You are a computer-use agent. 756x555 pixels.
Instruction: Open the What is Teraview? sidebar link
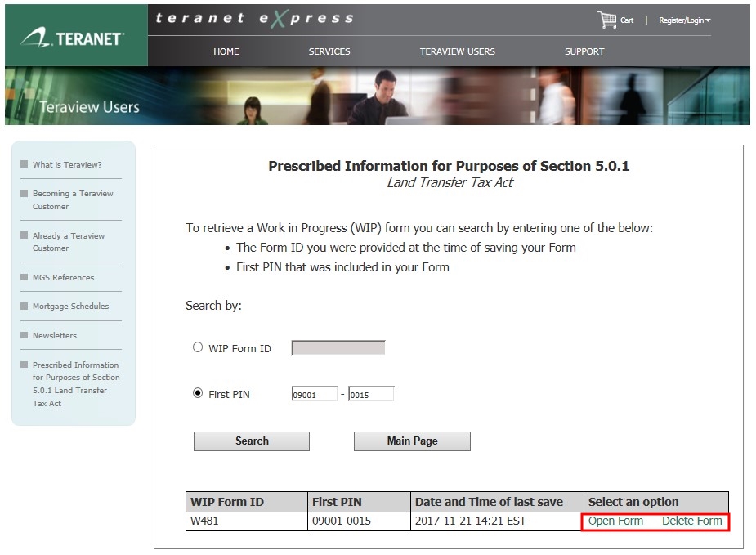tap(67, 165)
